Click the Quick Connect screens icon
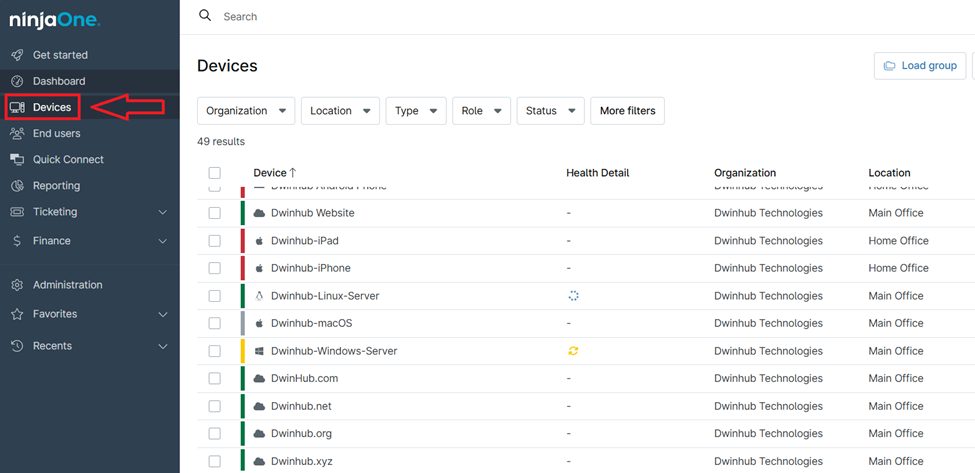The height and width of the screenshot is (473, 975). [17, 160]
